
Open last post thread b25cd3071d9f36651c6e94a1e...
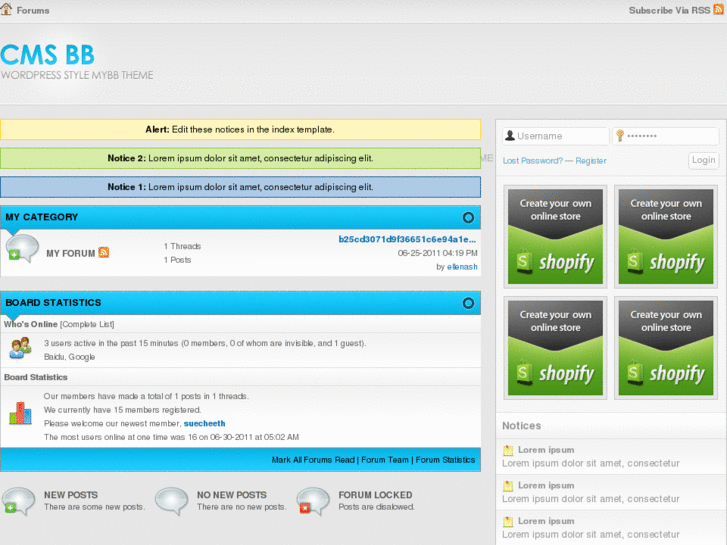pyautogui.click(x=407, y=239)
